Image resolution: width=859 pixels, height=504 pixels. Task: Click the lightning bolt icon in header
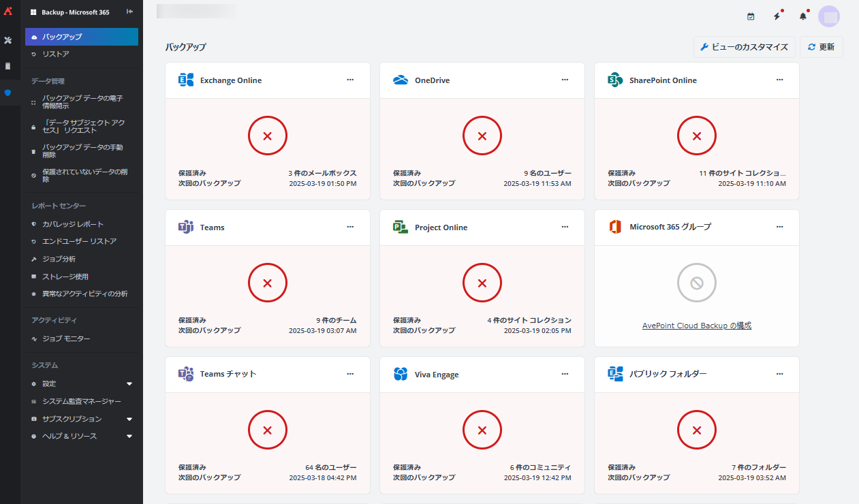777,16
